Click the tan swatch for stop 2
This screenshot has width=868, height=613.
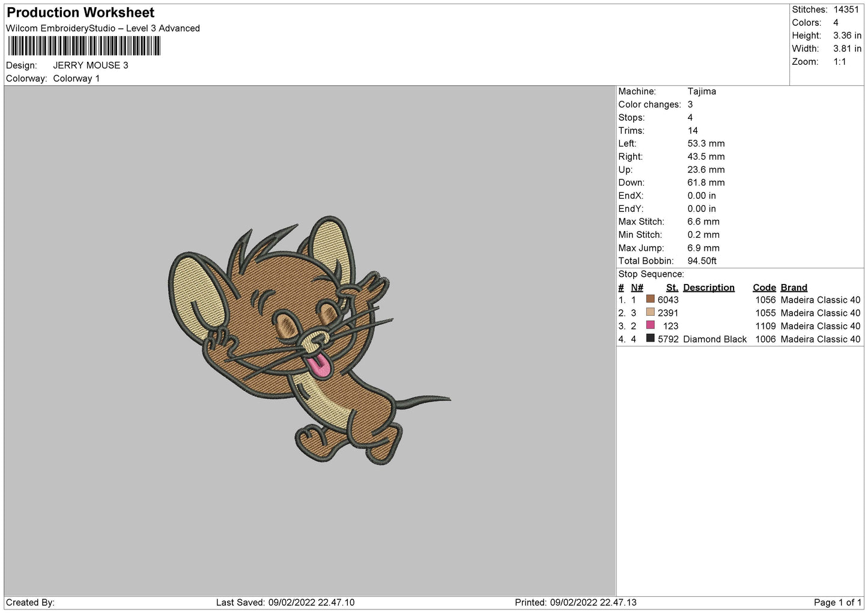[650, 312]
